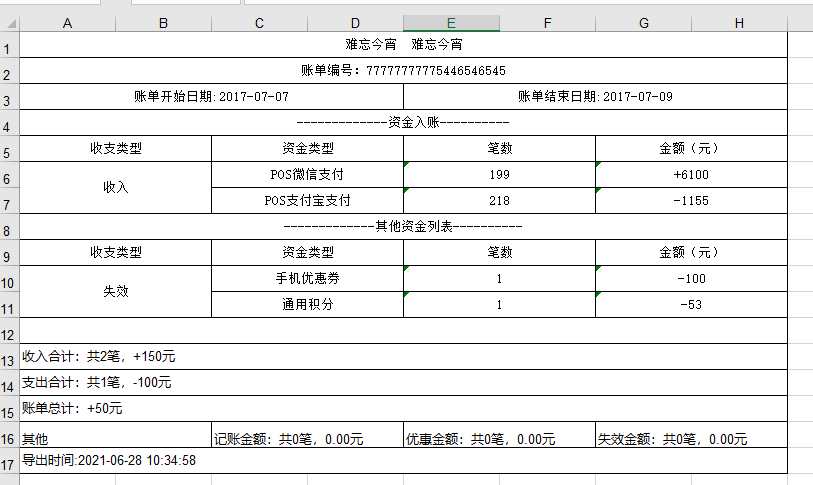813x485 pixels.
Task: Click 金额（元） header in row 9
Action: click(692, 252)
